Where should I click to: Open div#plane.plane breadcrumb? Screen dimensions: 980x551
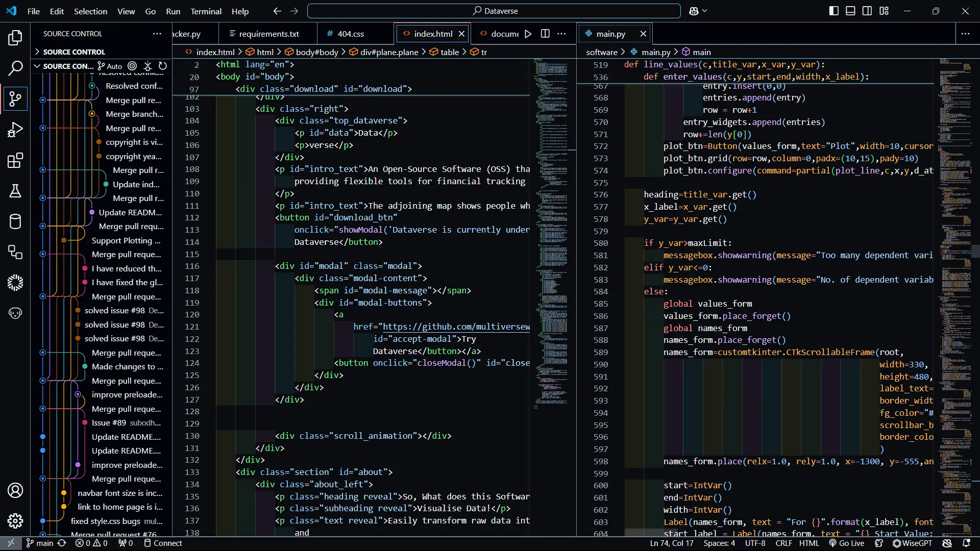383,52
